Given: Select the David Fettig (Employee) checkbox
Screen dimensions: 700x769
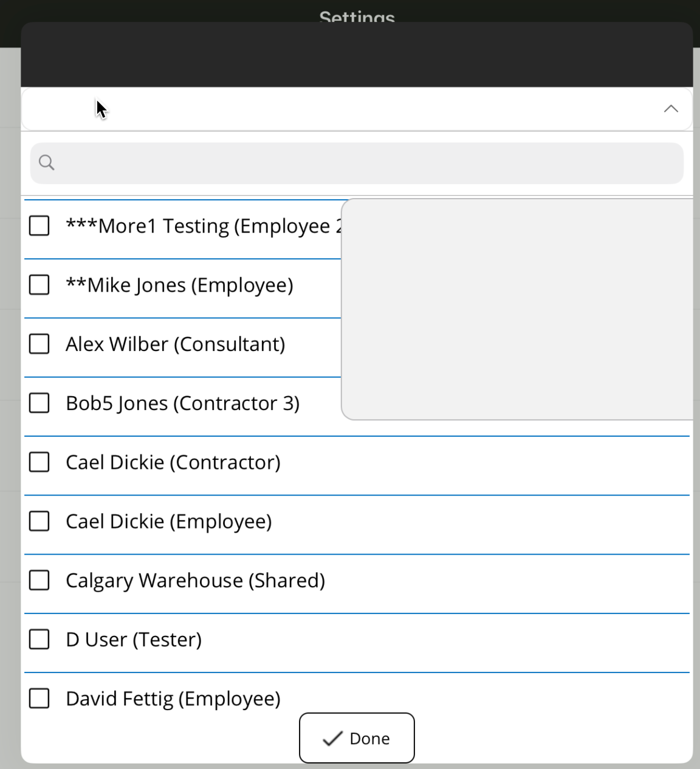Looking at the screenshot, I should (39, 699).
